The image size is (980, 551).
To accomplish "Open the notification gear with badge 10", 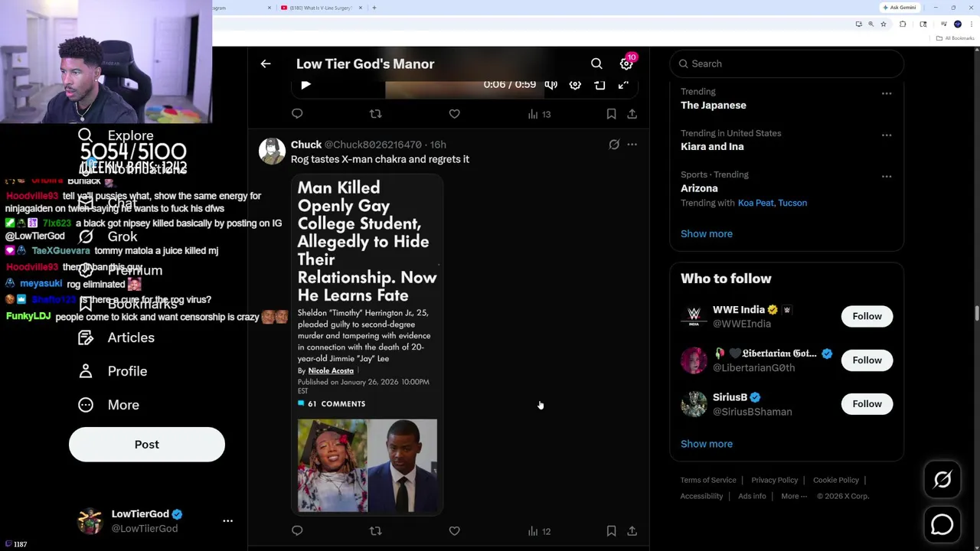I will (626, 64).
